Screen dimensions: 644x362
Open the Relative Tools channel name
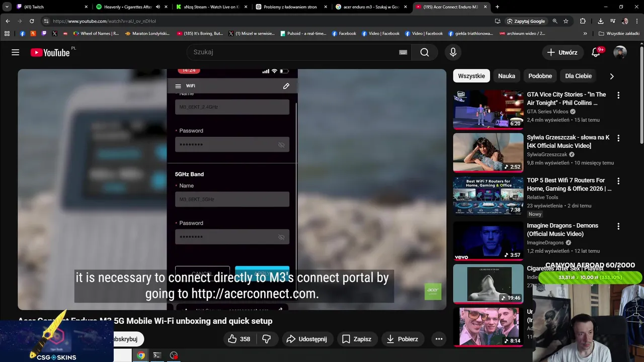542,198
